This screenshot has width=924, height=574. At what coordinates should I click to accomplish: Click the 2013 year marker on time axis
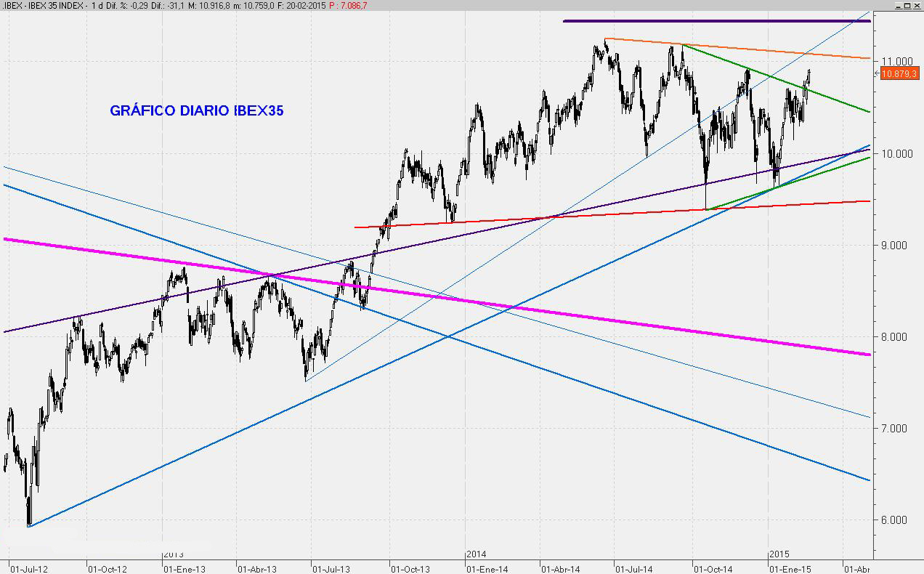click(x=173, y=554)
